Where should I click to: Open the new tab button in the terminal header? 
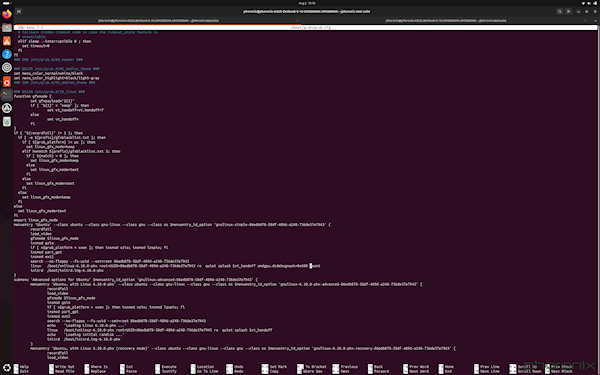coord(19,11)
